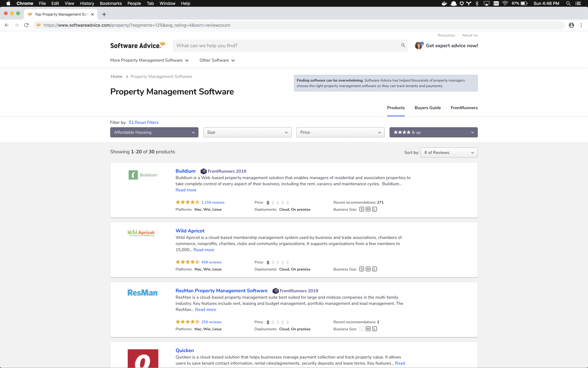Click the expert advisor avatar photo

click(418, 46)
